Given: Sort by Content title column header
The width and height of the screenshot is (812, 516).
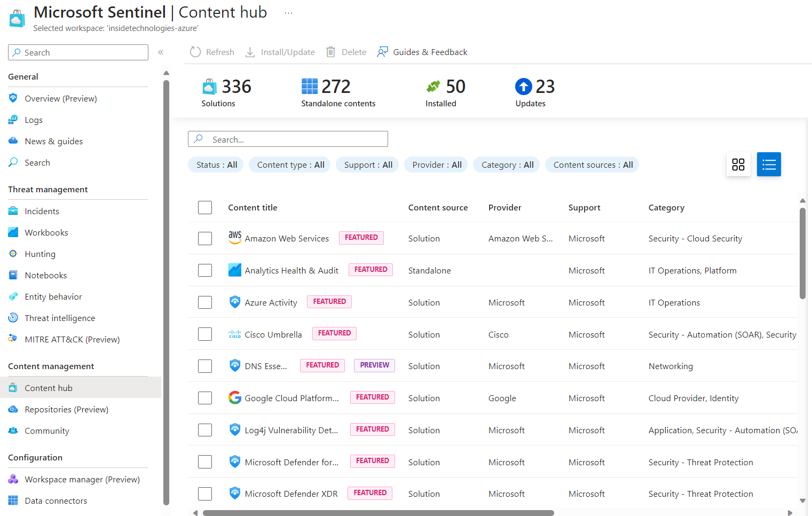Looking at the screenshot, I should pos(253,207).
